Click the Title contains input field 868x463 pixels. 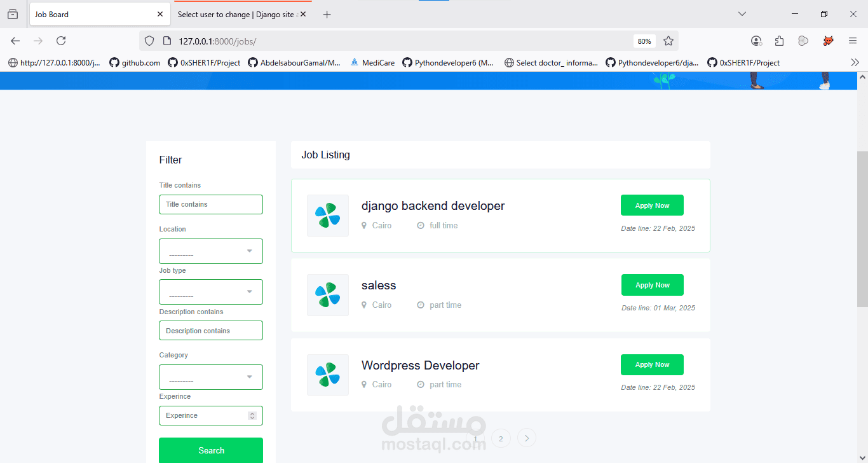tap(211, 204)
